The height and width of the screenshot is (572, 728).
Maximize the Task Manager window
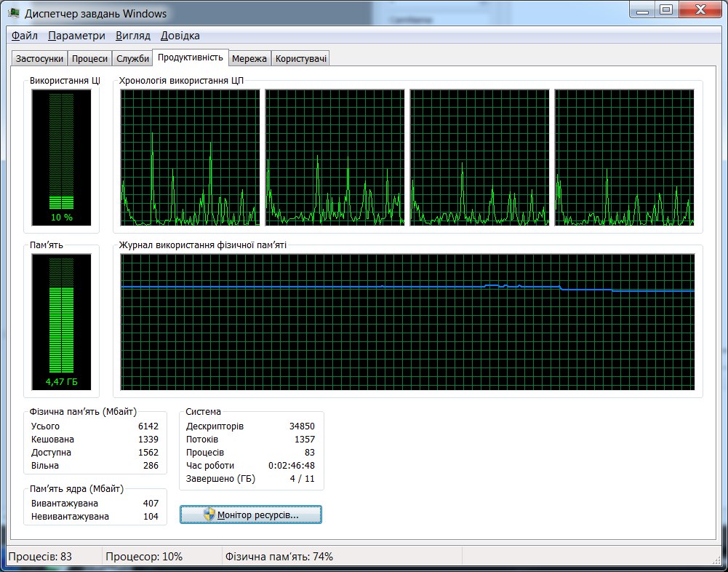click(666, 9)
